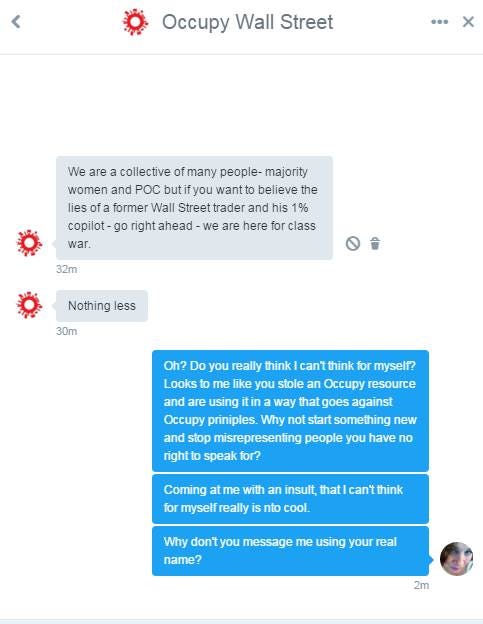
Task: Click 'Occupy priniples' text in blue message
Action: (x=210, y=420)
